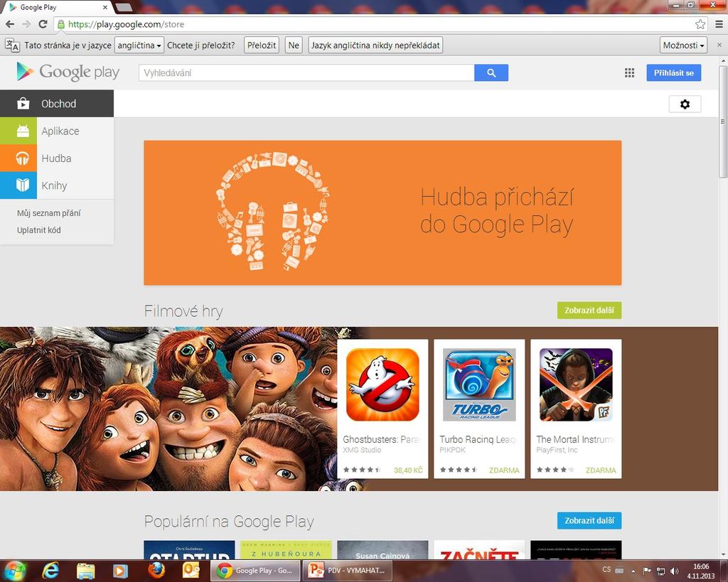Open The Mortal Instruments game icon
Screen dimensions: 728x582
(x=576, y=384)
